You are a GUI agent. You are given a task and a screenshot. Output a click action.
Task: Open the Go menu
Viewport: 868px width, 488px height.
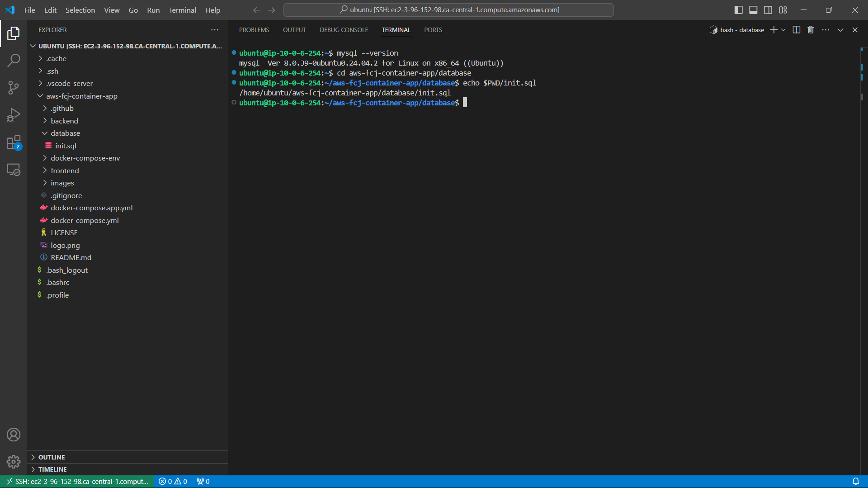(x=133, y=10)
